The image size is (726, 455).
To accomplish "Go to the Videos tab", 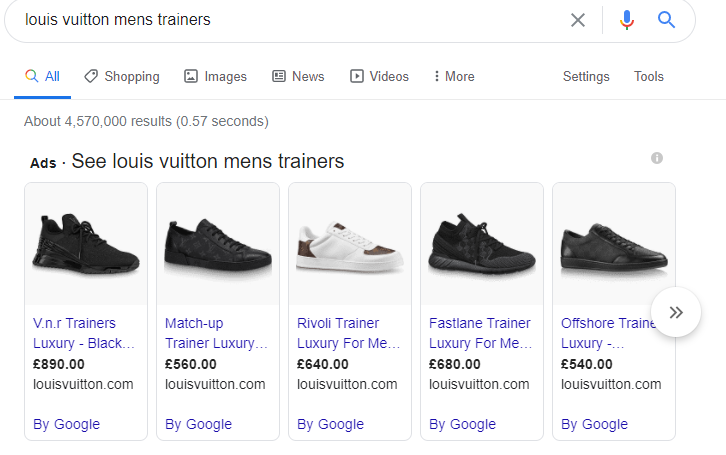I will tap(379, 76).
